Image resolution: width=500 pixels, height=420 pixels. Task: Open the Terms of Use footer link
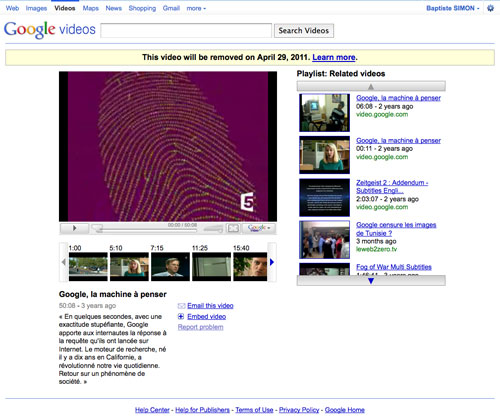pyautogui.click(x=254, y=410)
